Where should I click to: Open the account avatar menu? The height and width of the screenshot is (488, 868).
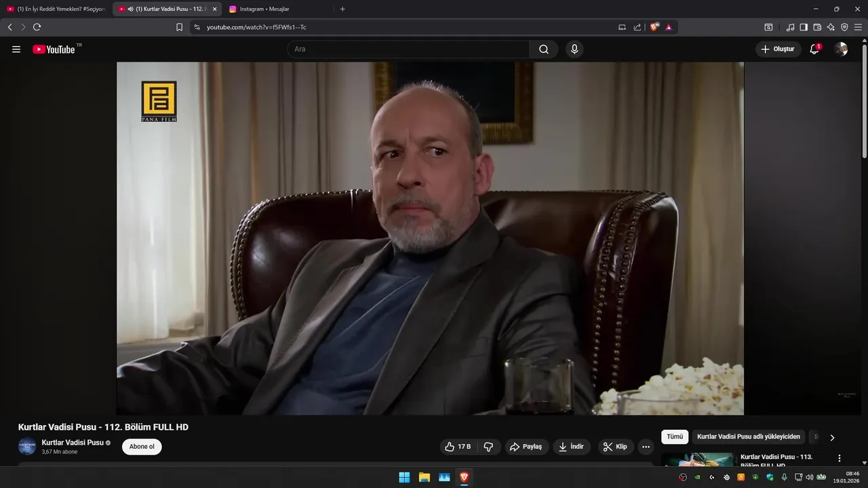841,49
